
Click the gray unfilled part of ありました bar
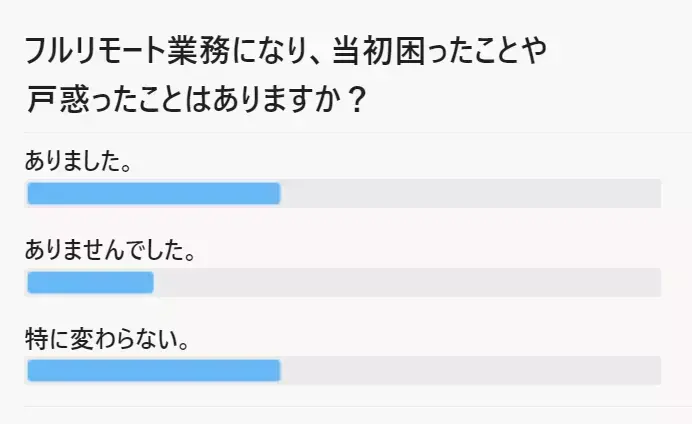pos(471,193)
